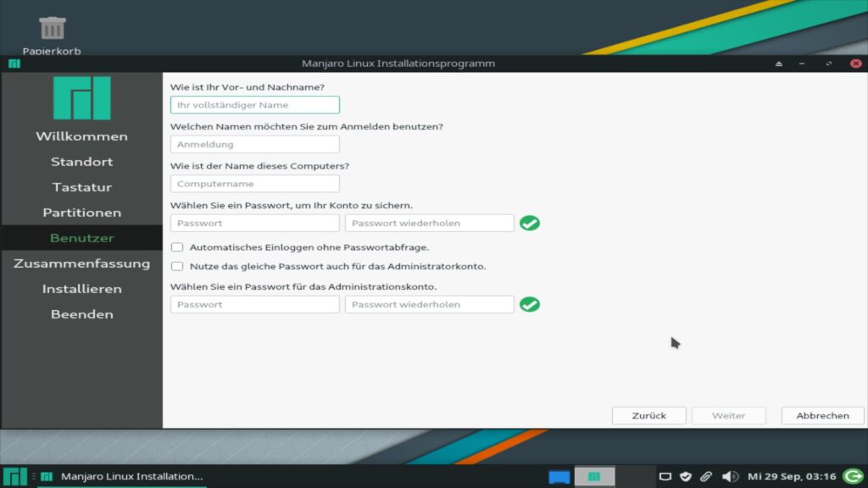Focus the Ihr vollständiger Name field
The image size is (868, 488).
[x=255, y=104]
